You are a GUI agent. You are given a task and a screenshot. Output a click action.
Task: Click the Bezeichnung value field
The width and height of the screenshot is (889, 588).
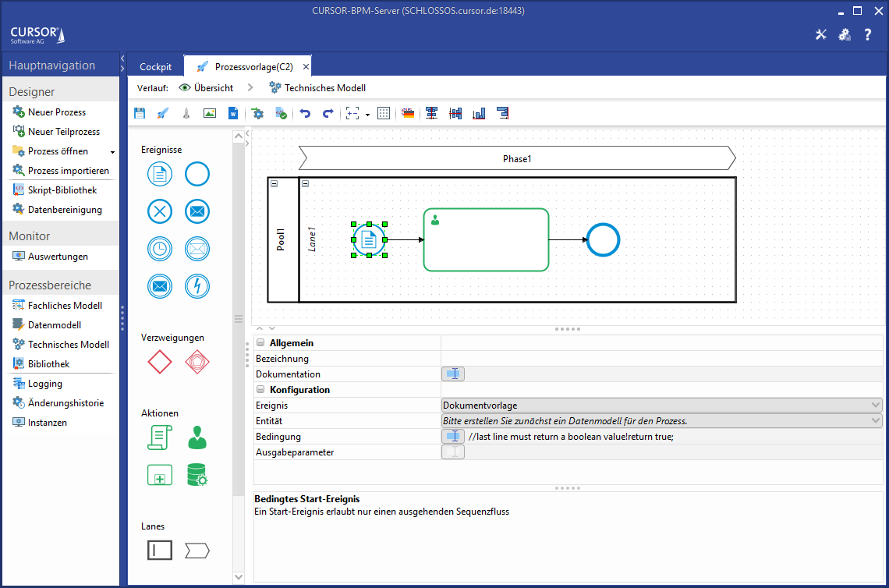(661, 359)
